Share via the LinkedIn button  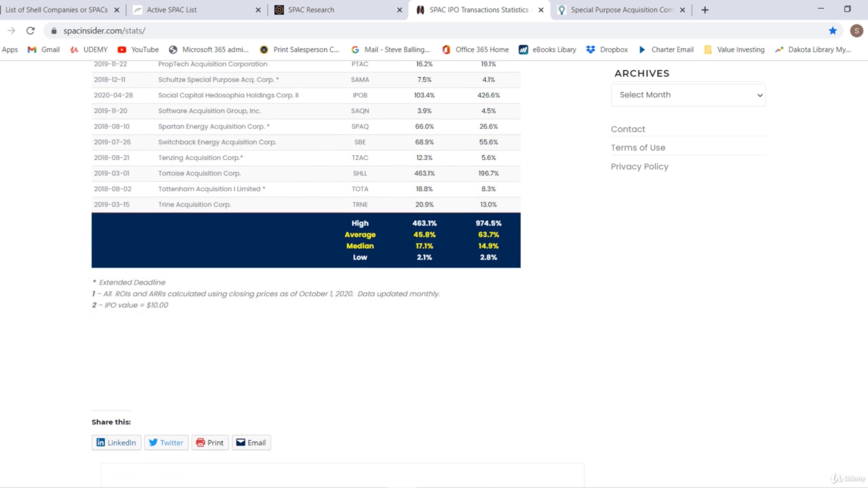click(x=117, y=443)
